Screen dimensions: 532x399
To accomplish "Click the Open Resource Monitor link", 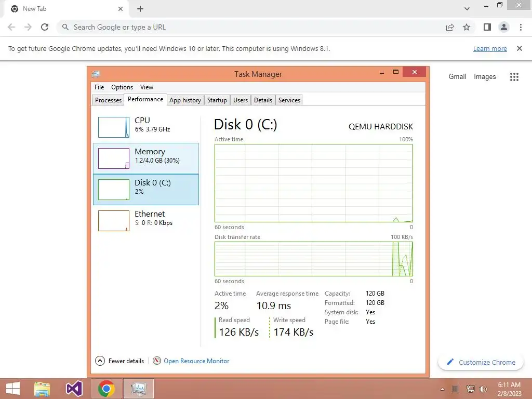I will coord(196,361).
